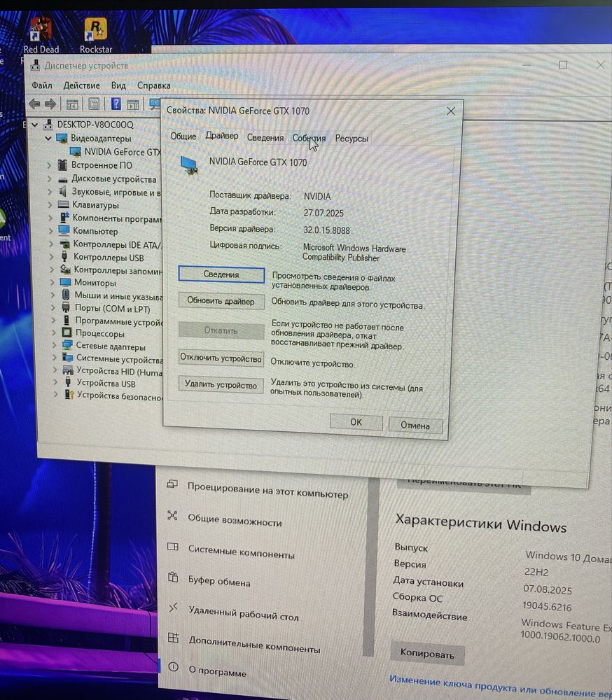The width and height of the screenshot is (612, 700).
Task: Close the NVIDIA properties dialog
Action: click(451, 111)
